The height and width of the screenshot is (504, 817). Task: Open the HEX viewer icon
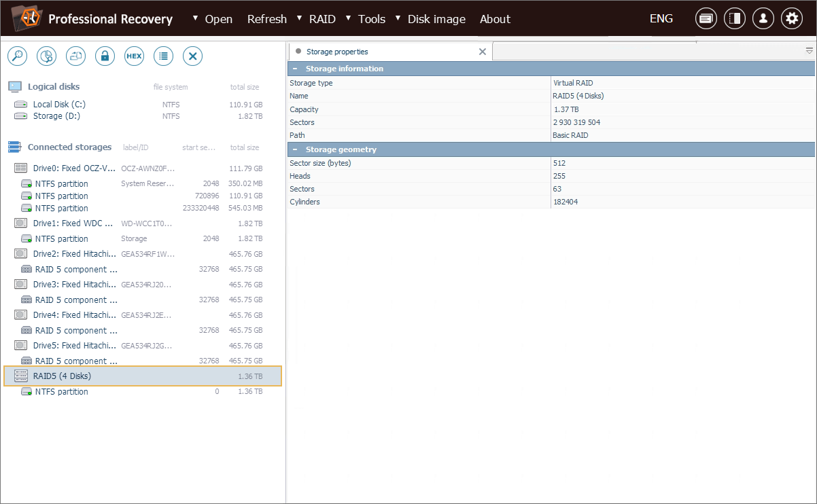[134, 56]
